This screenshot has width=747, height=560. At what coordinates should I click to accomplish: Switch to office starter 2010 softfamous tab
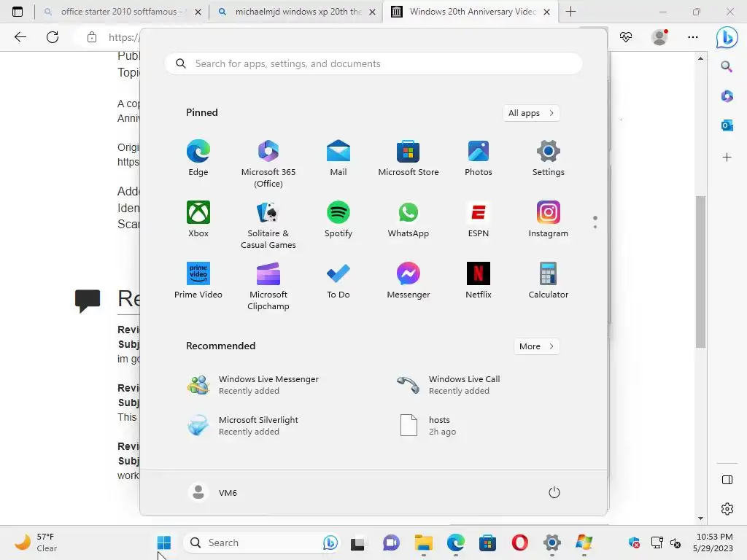122,12
